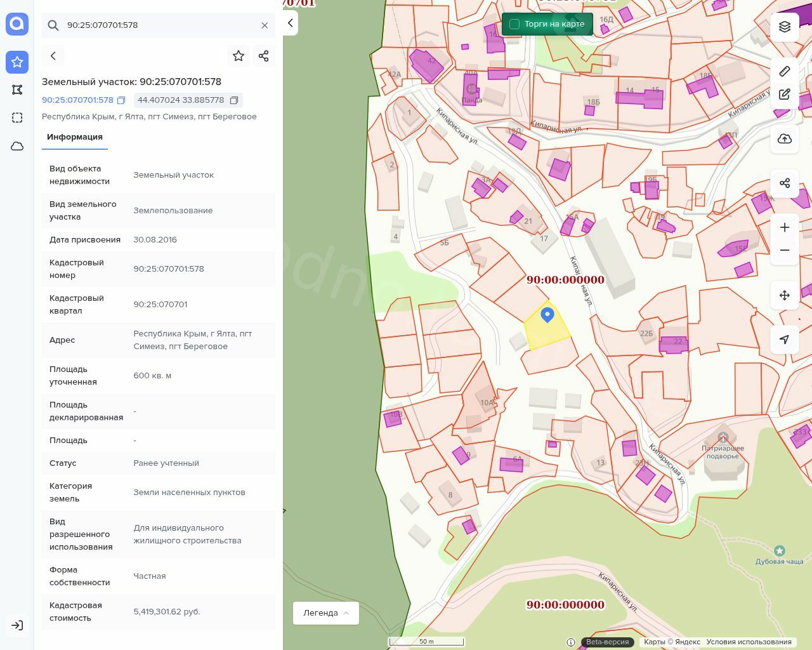The width and height of the screenshot is (812, 650).
Task: Open the cloud icon in left sidebar
Action: [x=17, y=146]
